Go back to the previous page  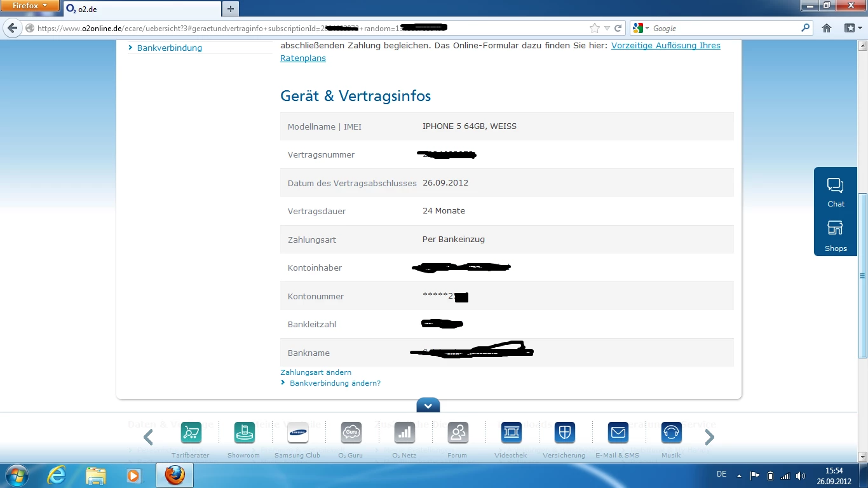click(12, 28)
